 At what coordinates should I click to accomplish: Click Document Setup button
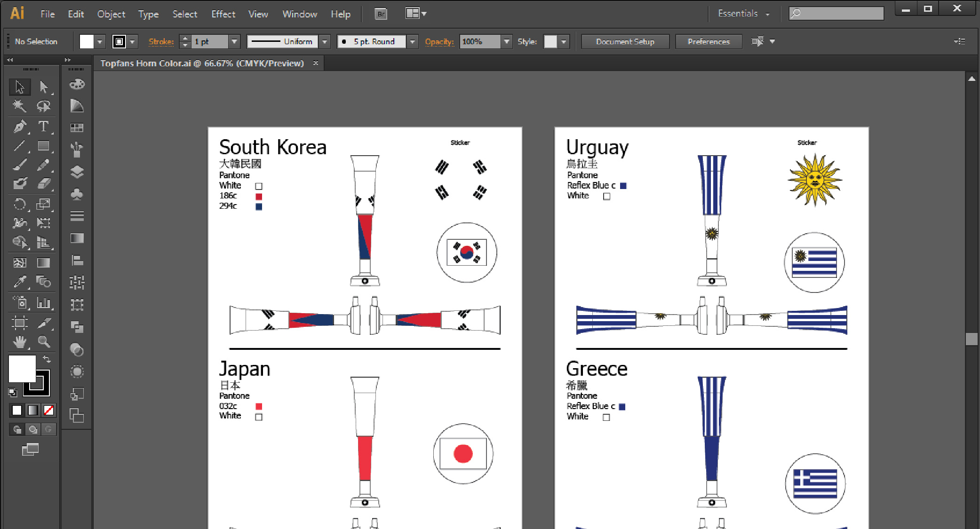click(625, 42)
